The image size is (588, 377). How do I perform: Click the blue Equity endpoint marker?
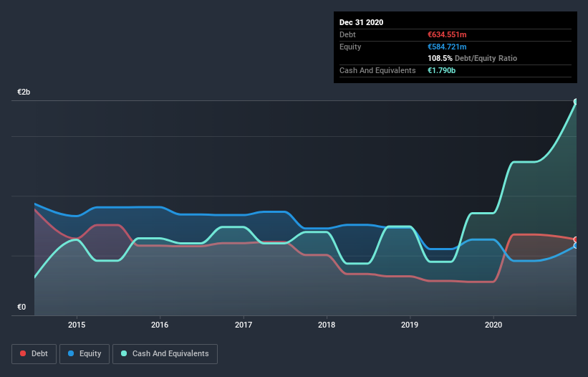pos(576,246)
